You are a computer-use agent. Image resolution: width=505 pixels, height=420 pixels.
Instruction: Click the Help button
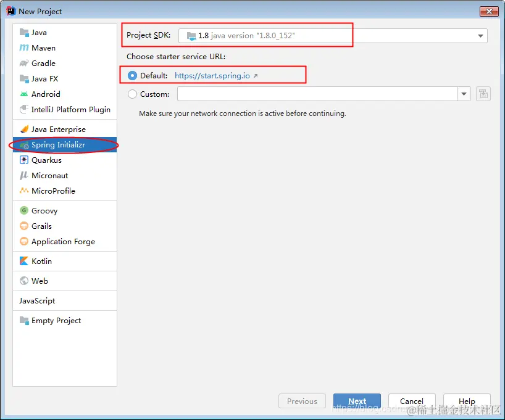pyautogui.click(x=467, y=401)
